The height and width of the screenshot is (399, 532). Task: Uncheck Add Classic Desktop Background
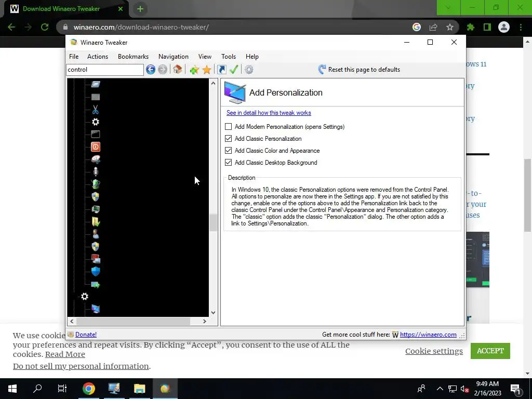coord(229,162)
